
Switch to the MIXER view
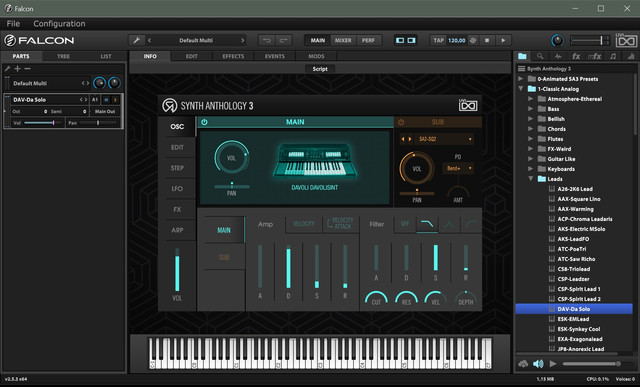(x=343, y=40)
